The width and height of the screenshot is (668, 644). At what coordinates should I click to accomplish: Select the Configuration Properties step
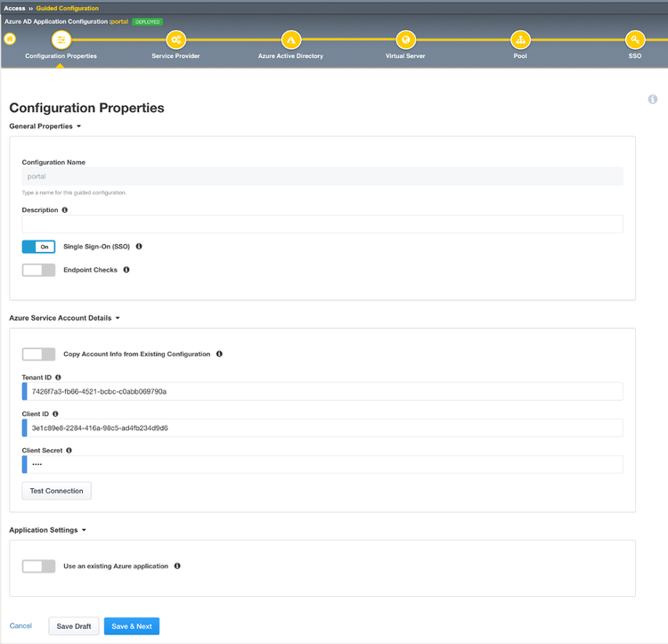[x=61, y=40]
